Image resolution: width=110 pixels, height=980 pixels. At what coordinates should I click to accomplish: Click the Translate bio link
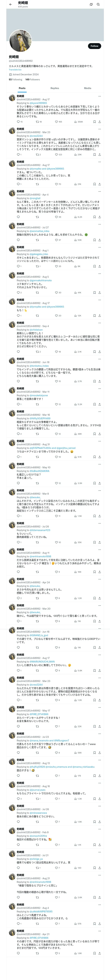(x=15, y=70)
